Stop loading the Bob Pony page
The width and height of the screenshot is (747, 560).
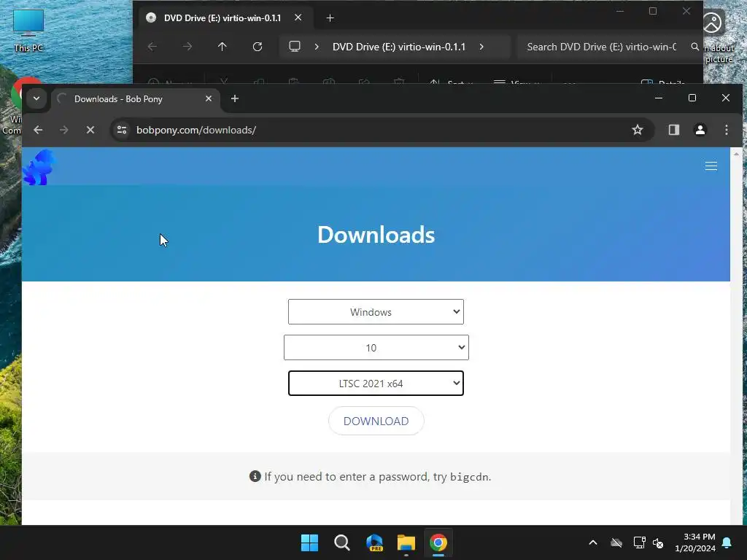[x=90, y=130]
